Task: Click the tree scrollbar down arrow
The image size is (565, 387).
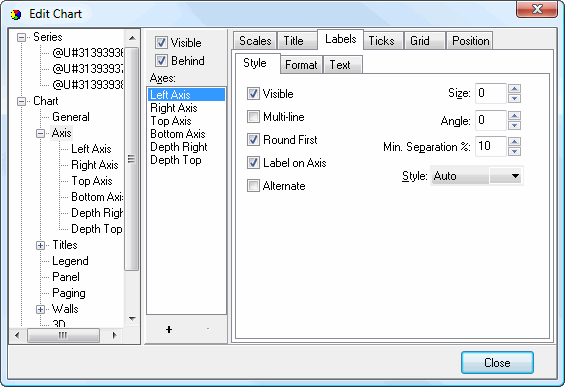Action: tap(132, 319)
